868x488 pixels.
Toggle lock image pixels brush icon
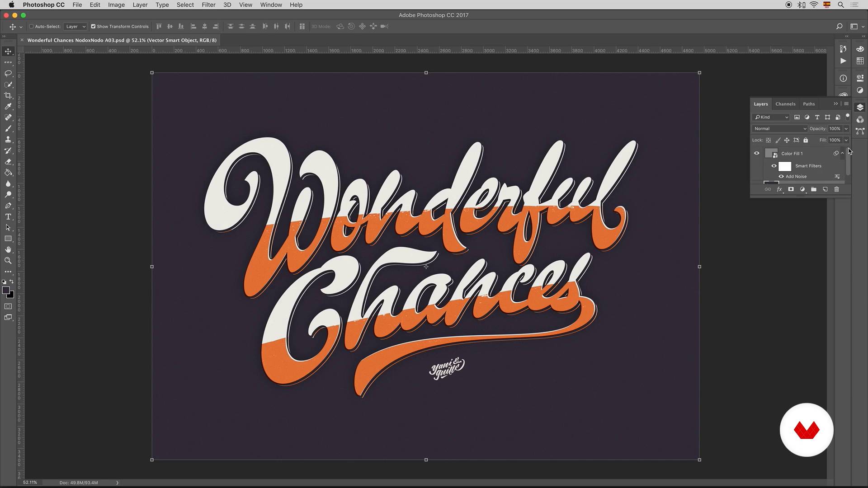point(778,140)
